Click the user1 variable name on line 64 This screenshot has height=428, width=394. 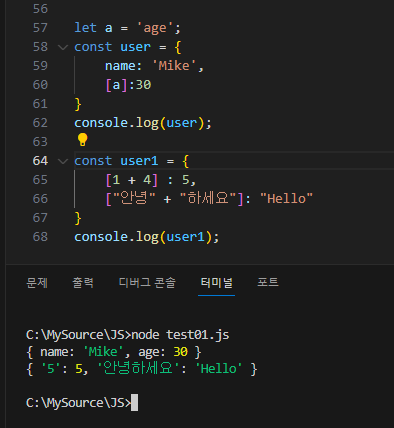click(139, 161)
